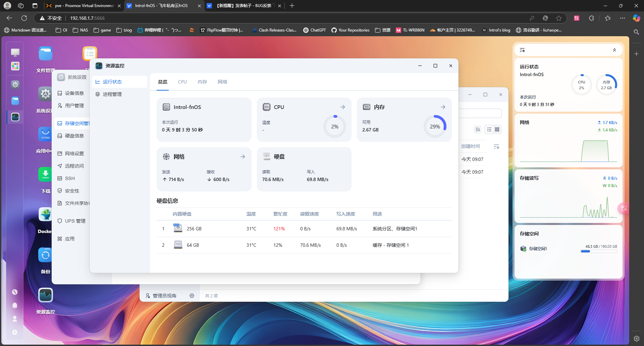644x346 pixels.
Task: Open the NAS bookmark folder
Action: pos(80,30)
